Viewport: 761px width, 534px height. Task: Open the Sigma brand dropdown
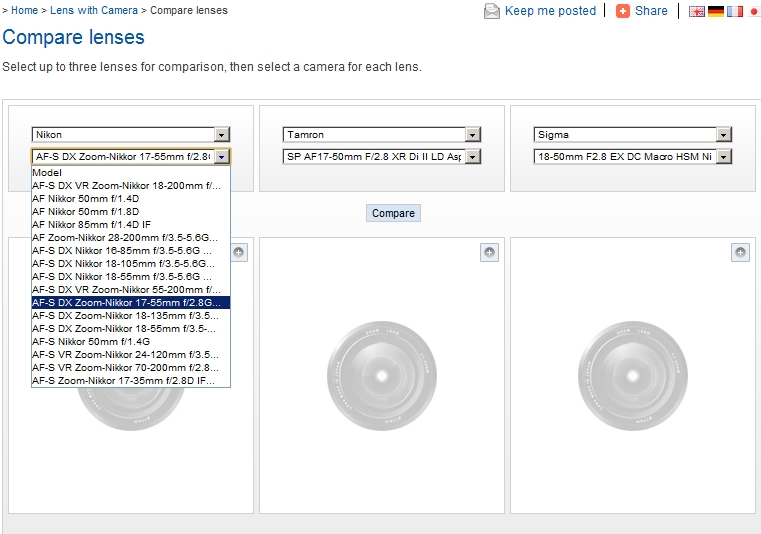(632, 134)
